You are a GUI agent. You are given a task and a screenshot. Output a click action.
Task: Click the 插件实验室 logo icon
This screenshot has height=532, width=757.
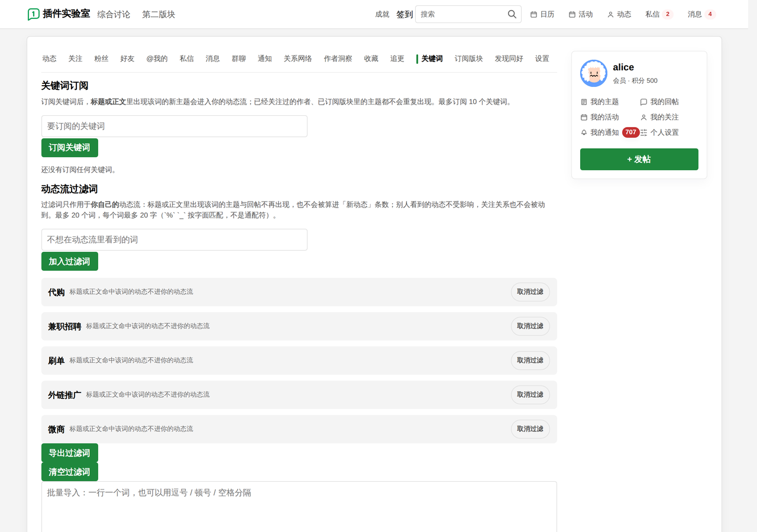coord(34,14)
